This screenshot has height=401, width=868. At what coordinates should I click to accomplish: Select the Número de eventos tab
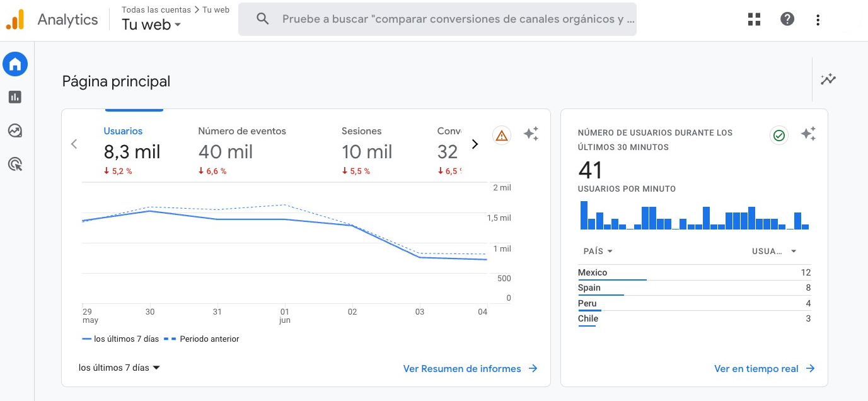pos(241,131)
